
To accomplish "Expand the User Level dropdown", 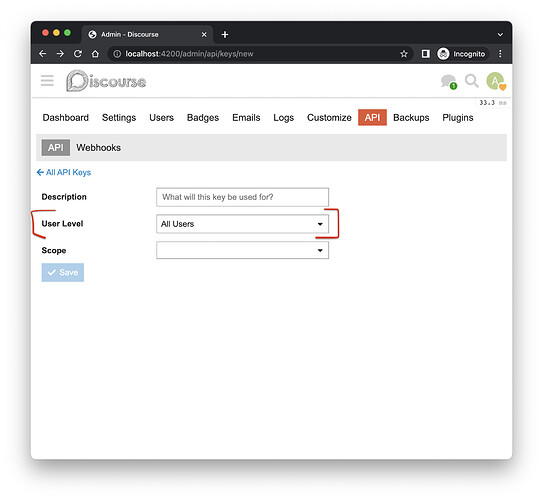I will 242,224.
